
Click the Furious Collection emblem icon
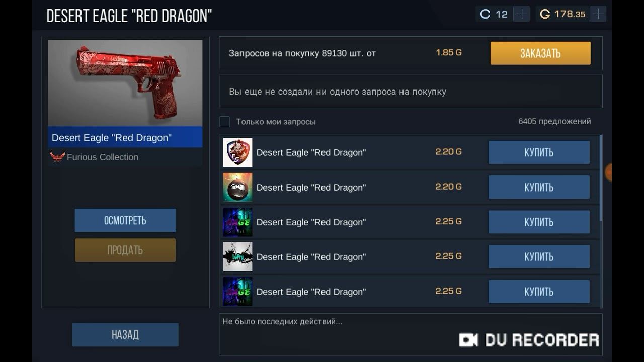click(x=57, y=157)
